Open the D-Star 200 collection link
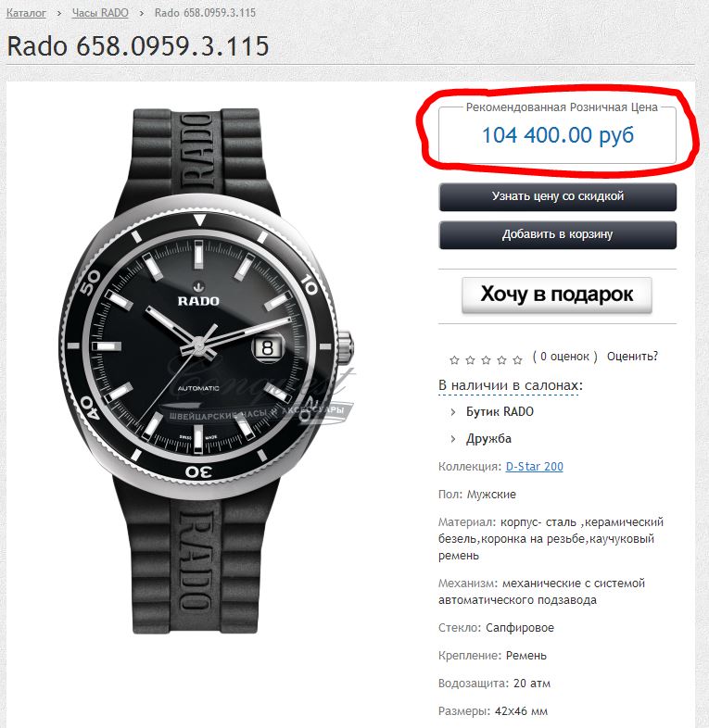The image size is (709, 728). click(535, 467)
